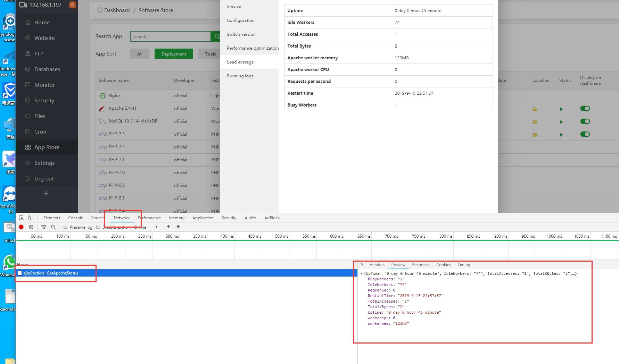
Task: Filter apps by Deployment
Action: pos(174,54)
